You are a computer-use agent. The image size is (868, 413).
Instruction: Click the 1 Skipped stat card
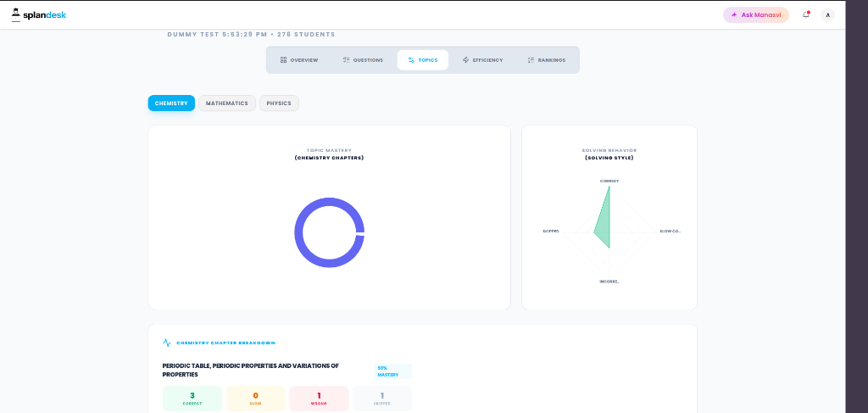[382, 399]
